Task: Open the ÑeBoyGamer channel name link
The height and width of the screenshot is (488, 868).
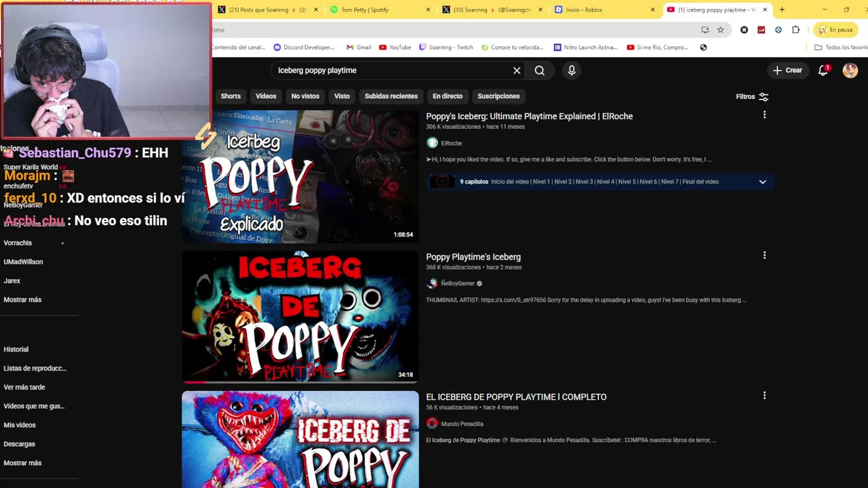Action: pos(458,283)
